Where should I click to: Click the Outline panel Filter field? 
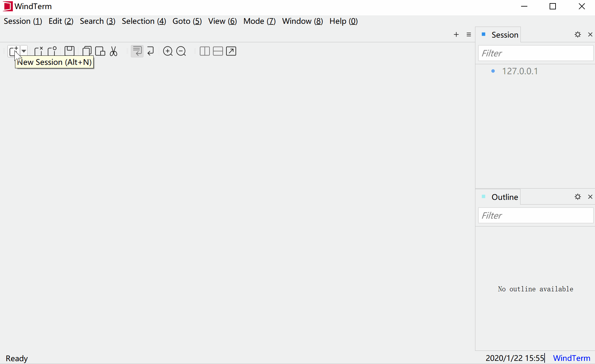pyautogui.click(x=535, y=216)
